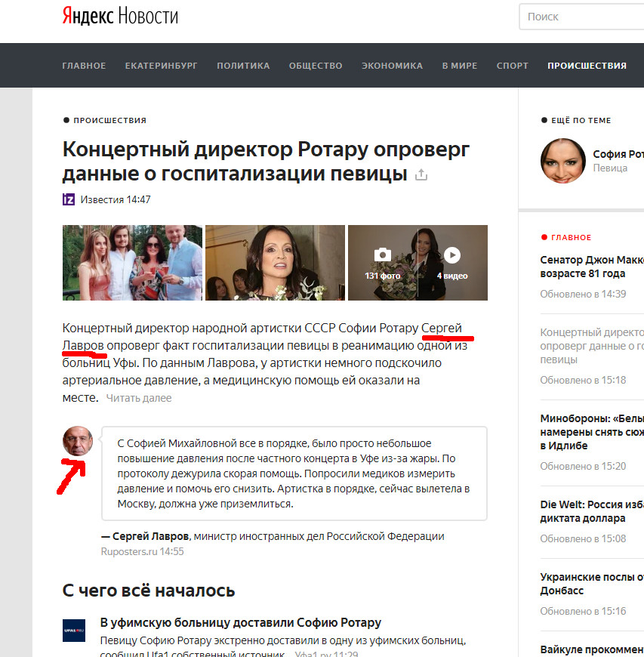The width and height of the screenshot is (644, 657).
Task: Open the Die Welt news item
Action: click(x=592, y=511)
